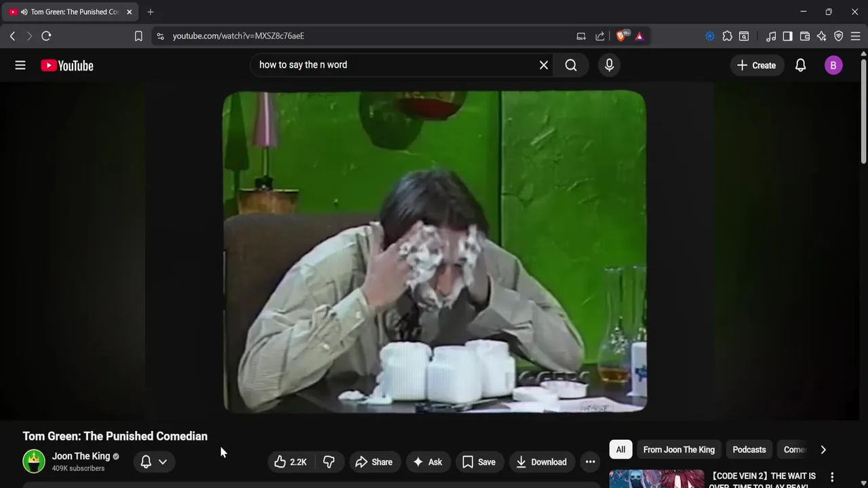Click the blue circular extension icon

pyautogui.click(x=710, y=36)
